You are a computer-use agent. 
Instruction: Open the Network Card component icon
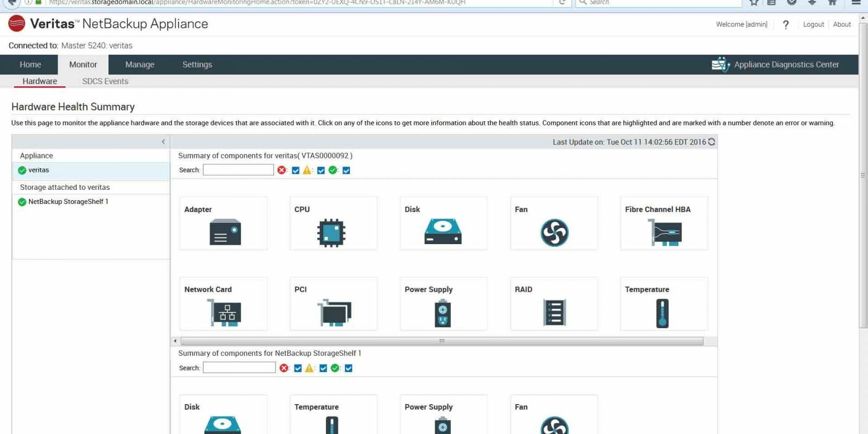(x=224, y=312)
